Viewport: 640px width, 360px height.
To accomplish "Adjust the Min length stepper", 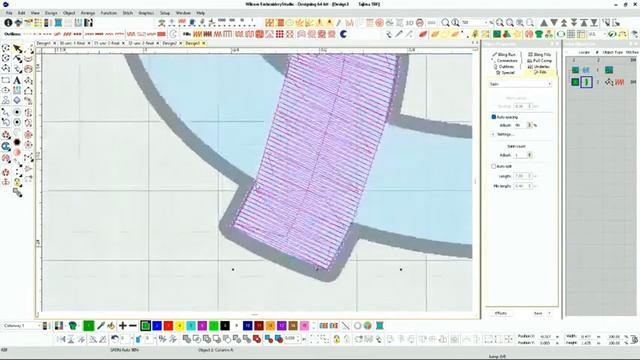I will coord(530,186).
